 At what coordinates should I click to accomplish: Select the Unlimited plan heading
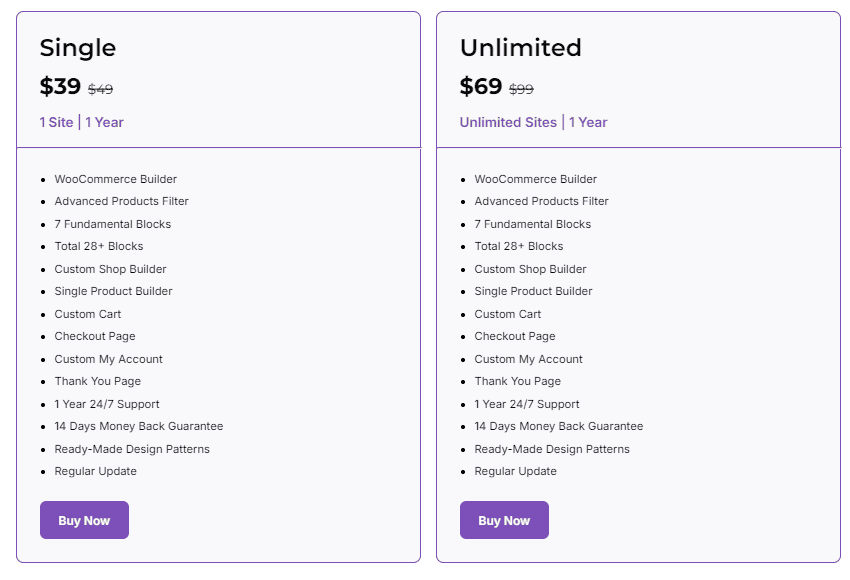tap(520, 47)
